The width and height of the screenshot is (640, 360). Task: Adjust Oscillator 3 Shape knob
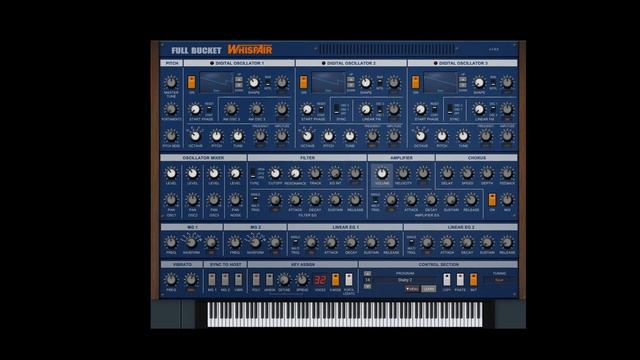[479, 82]
